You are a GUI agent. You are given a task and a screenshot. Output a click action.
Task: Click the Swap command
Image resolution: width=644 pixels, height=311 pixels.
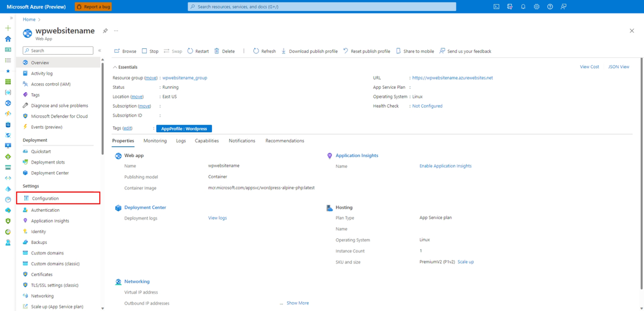coord(173,52)
